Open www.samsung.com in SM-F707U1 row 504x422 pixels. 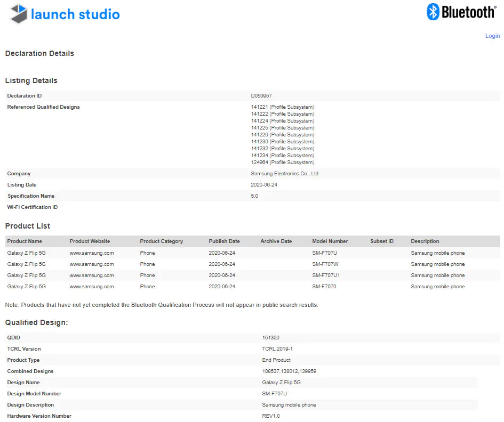[92, 275]
